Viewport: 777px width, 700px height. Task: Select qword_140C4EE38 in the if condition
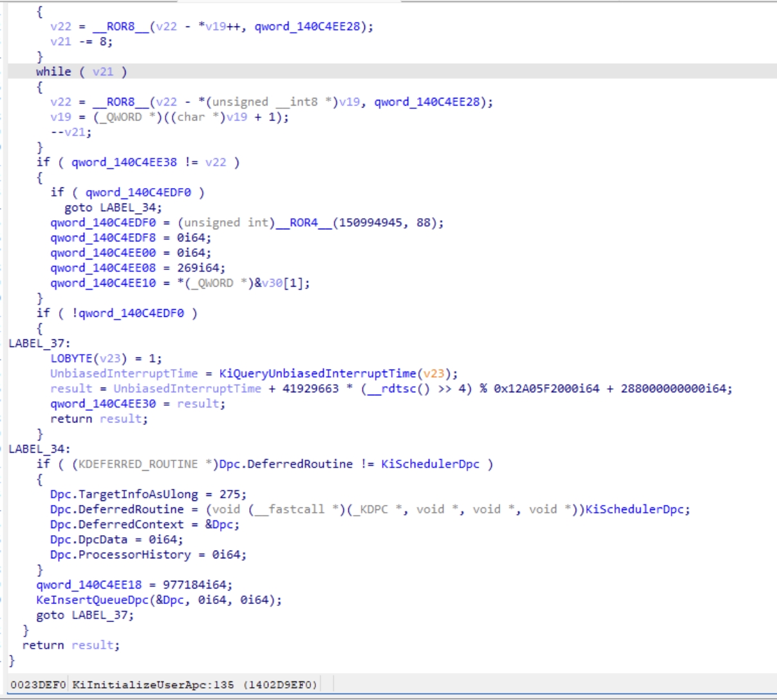(x=124, y=162)
